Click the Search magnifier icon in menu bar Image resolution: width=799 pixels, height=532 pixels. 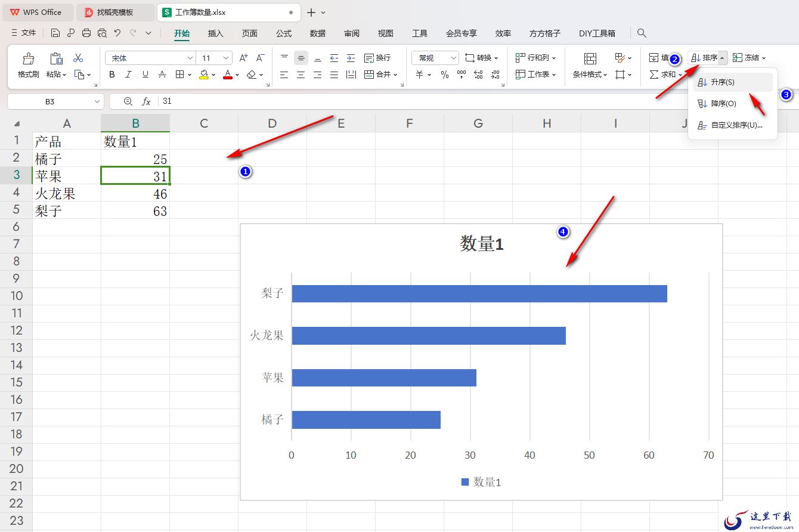[642, 33]
